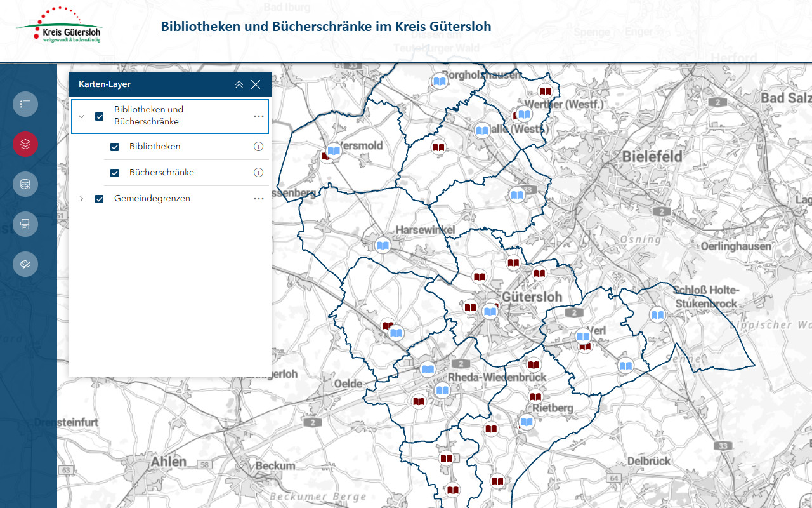Show info for Bibliotheken layer
812x508 pixels.
point(258,147)
